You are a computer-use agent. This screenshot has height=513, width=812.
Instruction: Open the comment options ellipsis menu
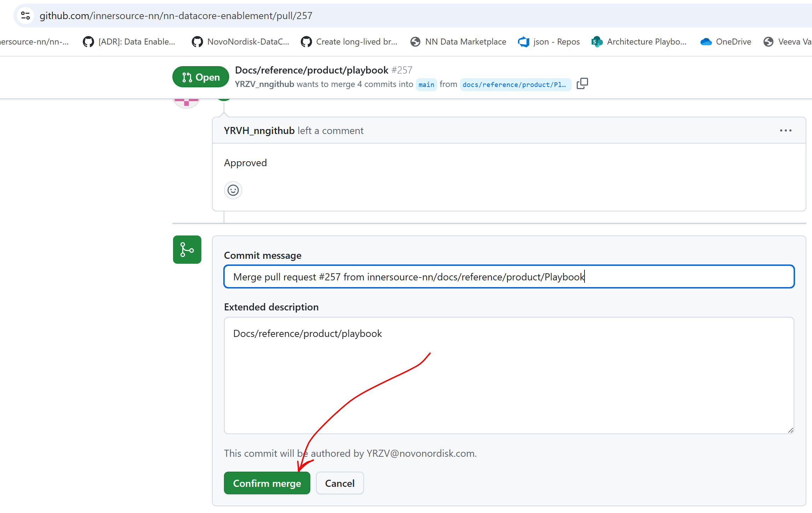tap(786, 130)
